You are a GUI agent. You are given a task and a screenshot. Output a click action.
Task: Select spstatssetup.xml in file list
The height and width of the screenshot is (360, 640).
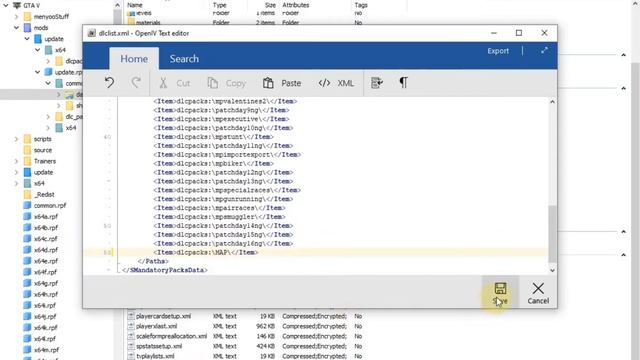tap(159, 346)
